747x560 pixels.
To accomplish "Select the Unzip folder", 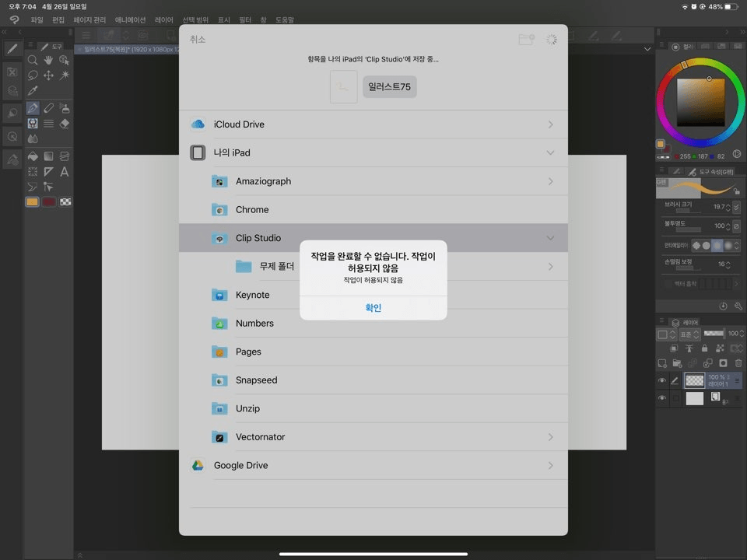I will click(373, 408).
